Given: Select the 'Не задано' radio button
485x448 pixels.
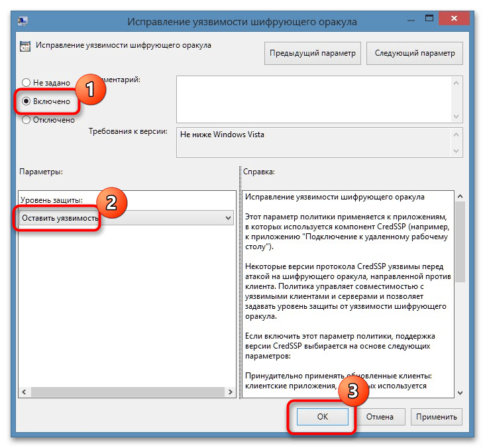Looking at the screenshot, I should (x=26, y=83).
